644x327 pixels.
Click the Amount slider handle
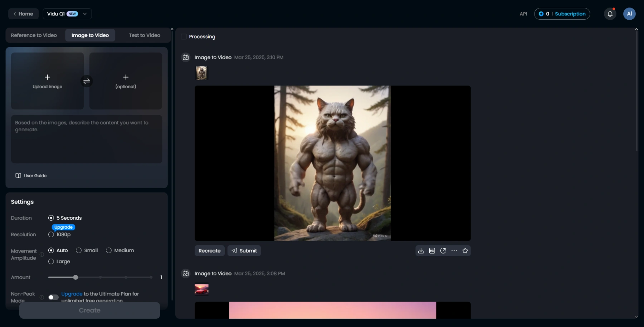point(75,277)
